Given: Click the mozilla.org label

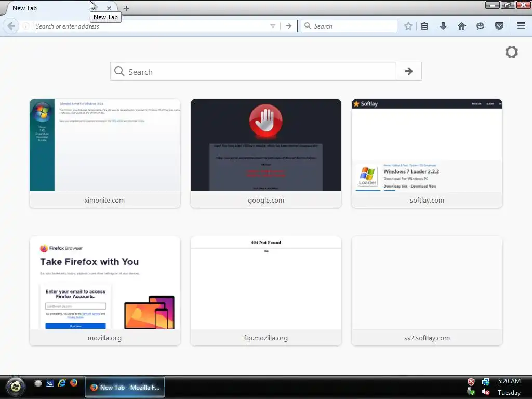Looking at the screenshot, I should click(x=104, y=338).
